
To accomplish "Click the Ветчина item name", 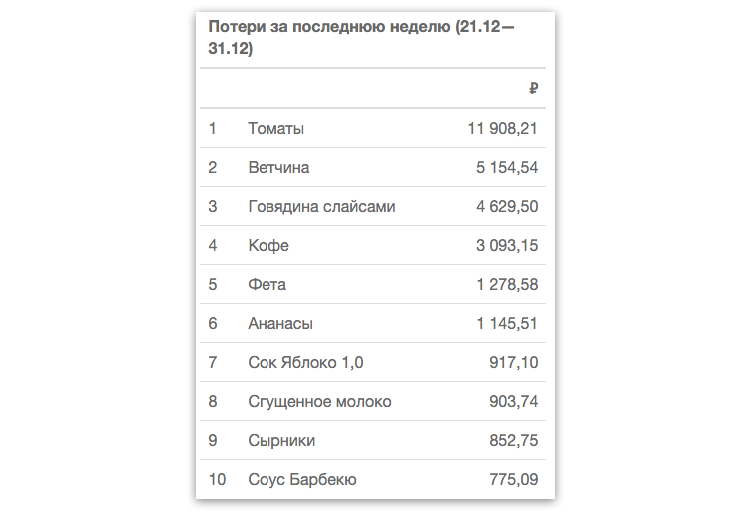I will pyautogui.click(x=279, y=168).
